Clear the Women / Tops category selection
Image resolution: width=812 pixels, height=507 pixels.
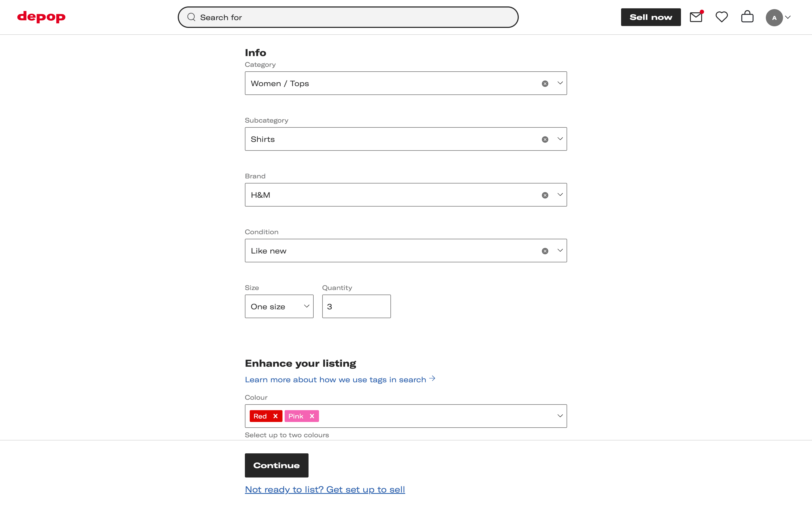pyautogui.click(x=545, y=83)
